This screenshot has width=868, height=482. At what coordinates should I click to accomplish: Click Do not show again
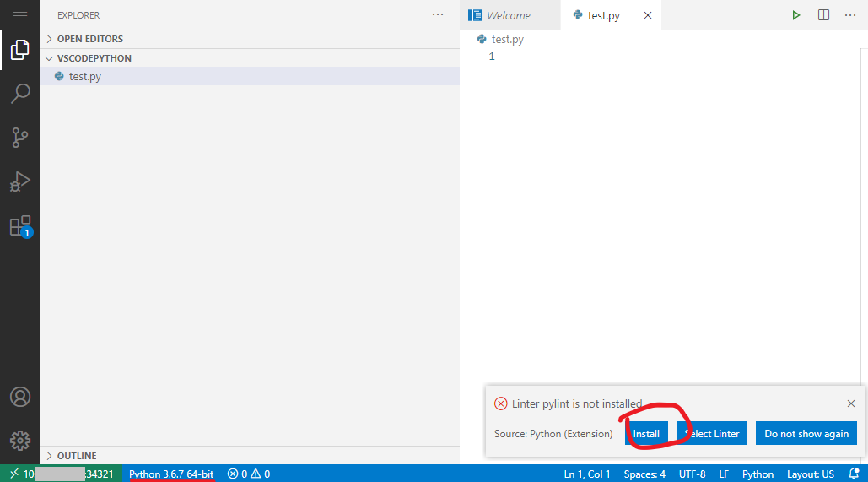pos(806,433)
